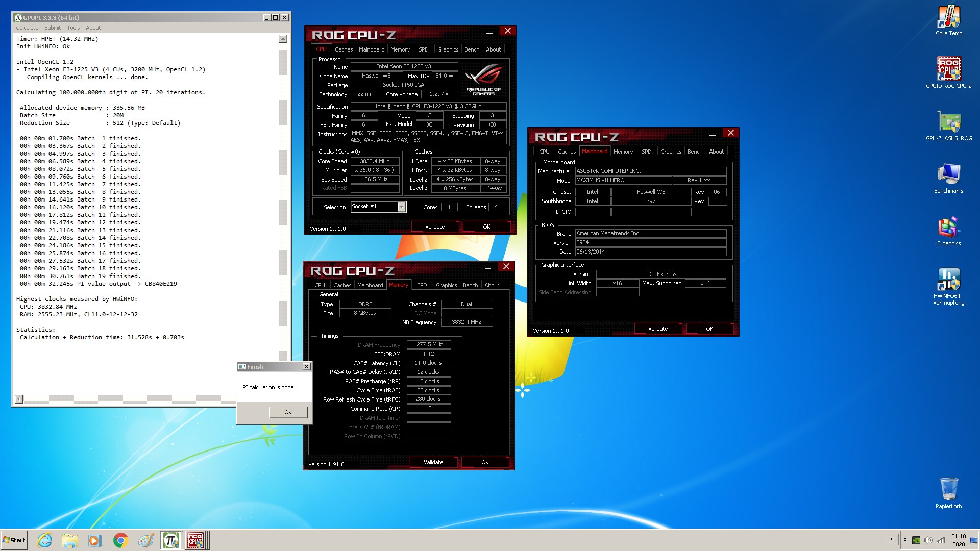This screenshot has height=551, width=980.
Task: Open SPD tab in top CPU-Z window
Action: point(424,49)
